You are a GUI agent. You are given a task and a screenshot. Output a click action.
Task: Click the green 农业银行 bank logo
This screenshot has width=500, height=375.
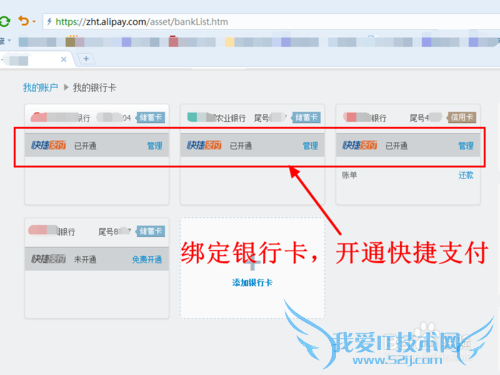tap(192, 117)
